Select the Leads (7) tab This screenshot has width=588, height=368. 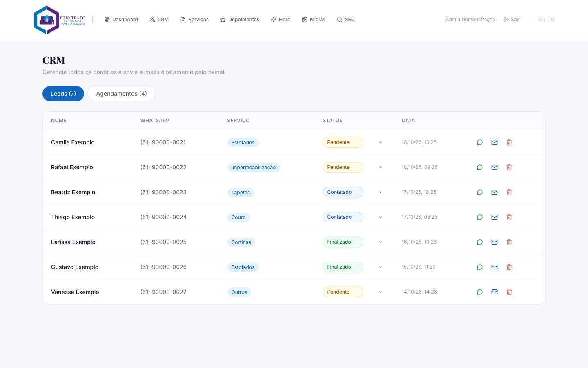click(x=63, y=94)
